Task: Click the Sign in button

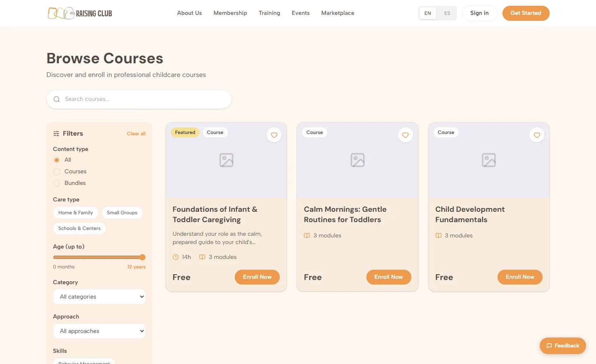Action: 479,13
